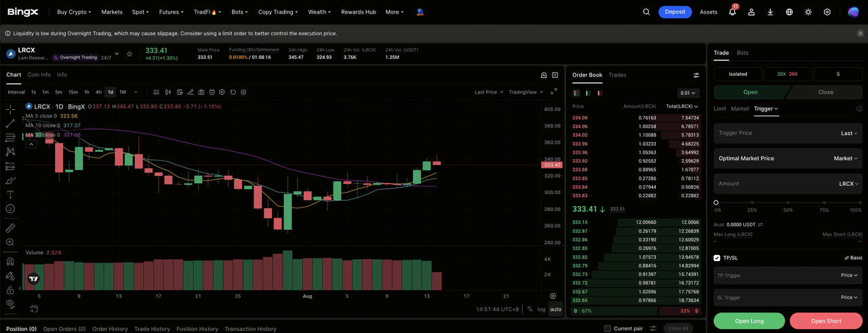868x333 pixels.
Task: Click the Open Long button
Action: pyautogui.click(x=749, y=321)
